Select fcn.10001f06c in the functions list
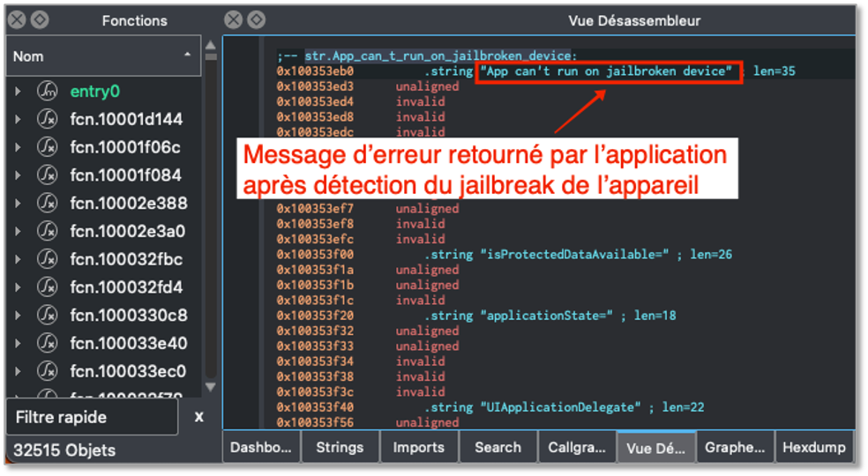The width and height of the screenshot is (868, 476). tap(125, 147)
